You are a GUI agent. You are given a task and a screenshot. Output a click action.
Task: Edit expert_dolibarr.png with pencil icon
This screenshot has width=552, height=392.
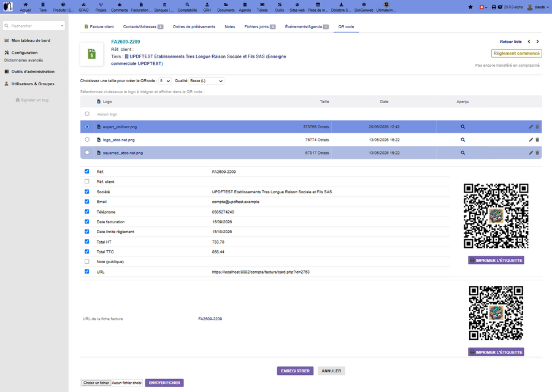531,127
